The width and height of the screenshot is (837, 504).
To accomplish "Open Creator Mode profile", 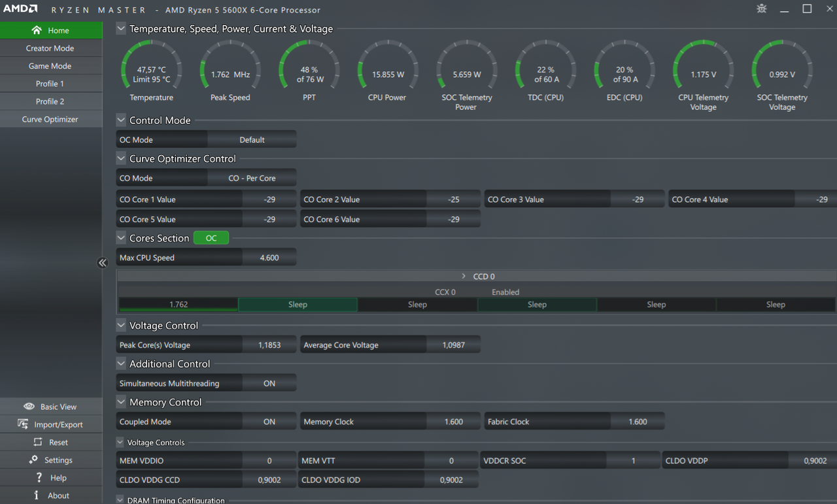I will pyautogui.click(x=51, y=48).
